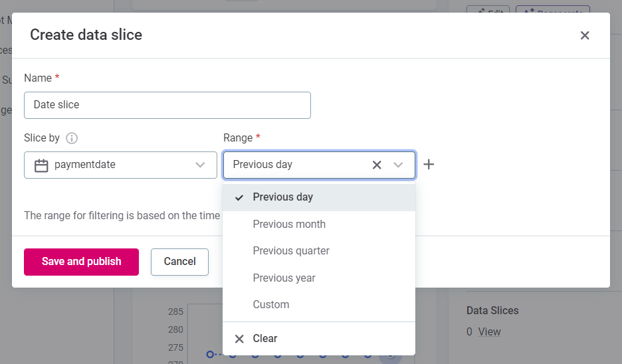Add another range with the plus icon

point(429,165)
